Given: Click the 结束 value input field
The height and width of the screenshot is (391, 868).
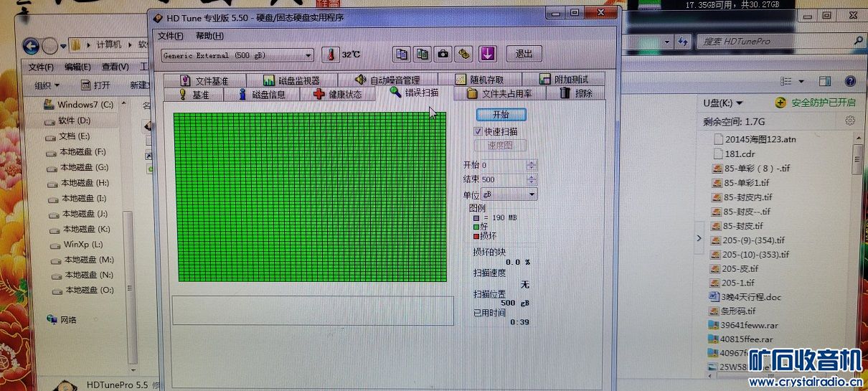Looking at the screenshot, I should pyautogui.click(x=503, y=179).
